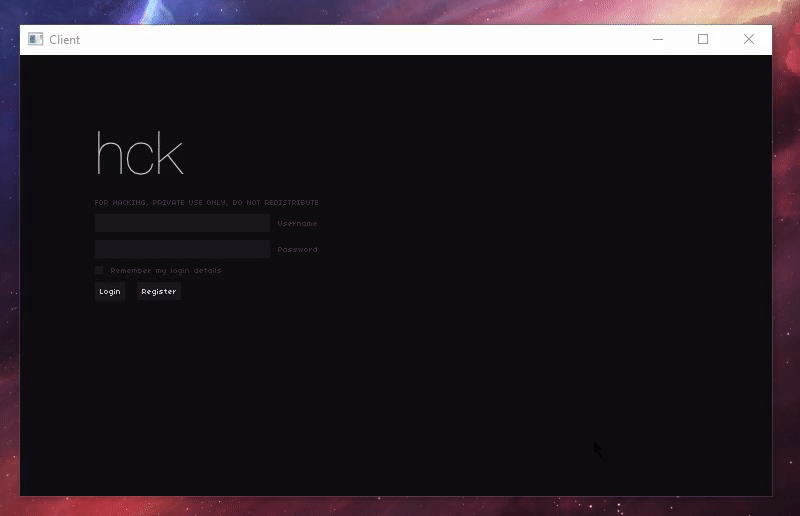800x516 pixels.
Task: Click the Client window app icon
Action: [36, 39]
